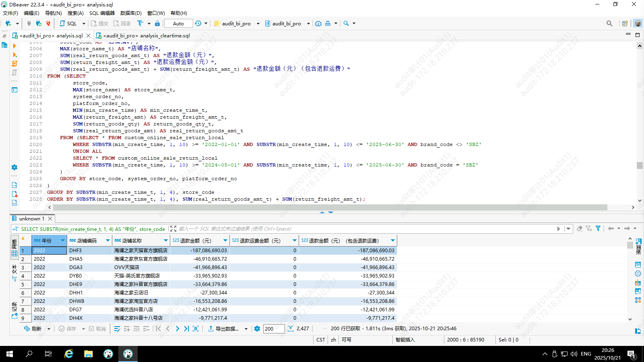Screen dimensions: 644x362
Task: Click the result settings gear icon
Action: coord(257,329)
